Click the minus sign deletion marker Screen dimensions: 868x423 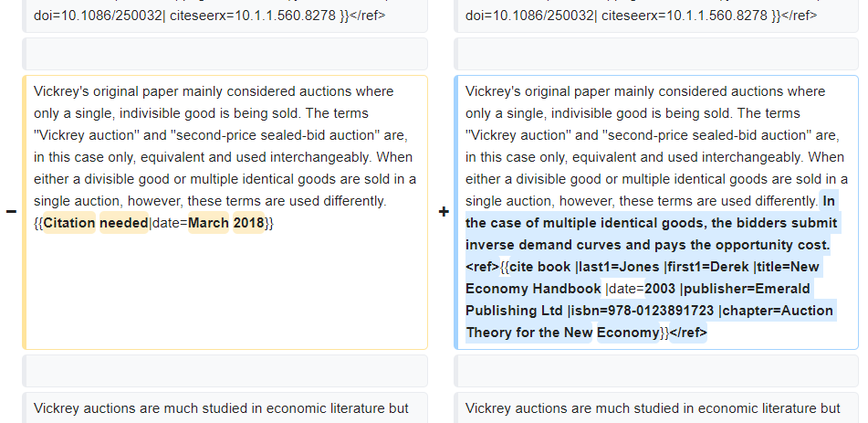click(11, 212)
